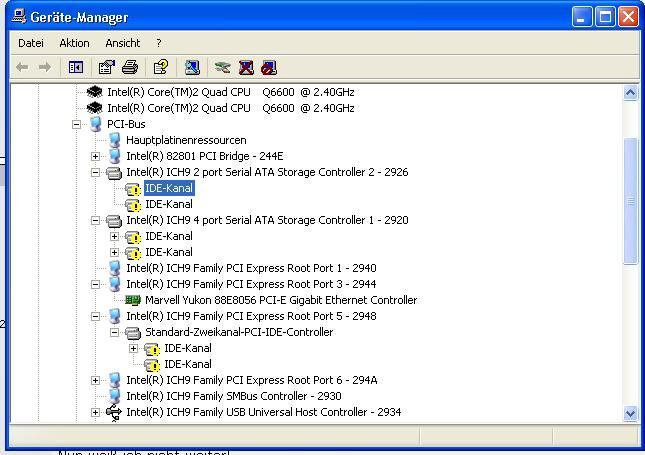This screenshot has width=645, height=455.
Task: Expand the Intel 82801 PCI Bridge node
Action: coord(95,156)
